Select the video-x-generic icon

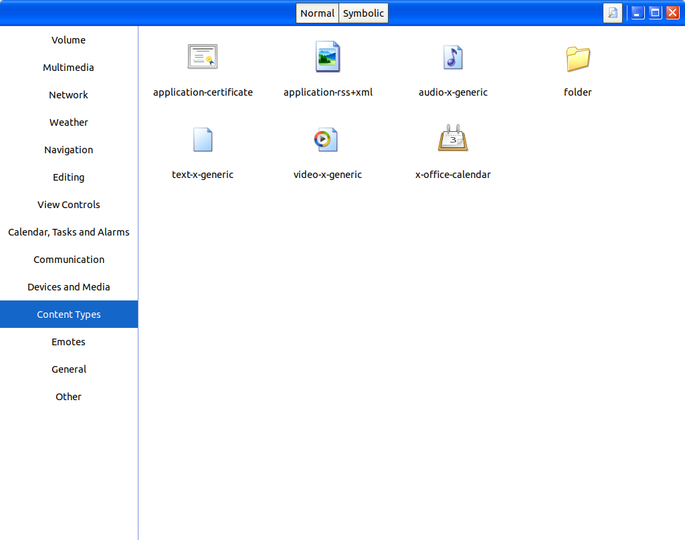coord(326,139)
